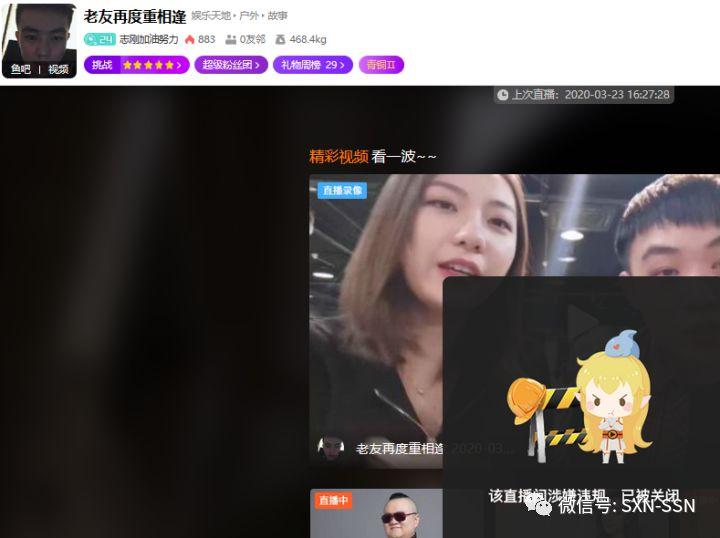720x538 pixels.
Task: Open the 户外 category link
Action: coord(248,16)
